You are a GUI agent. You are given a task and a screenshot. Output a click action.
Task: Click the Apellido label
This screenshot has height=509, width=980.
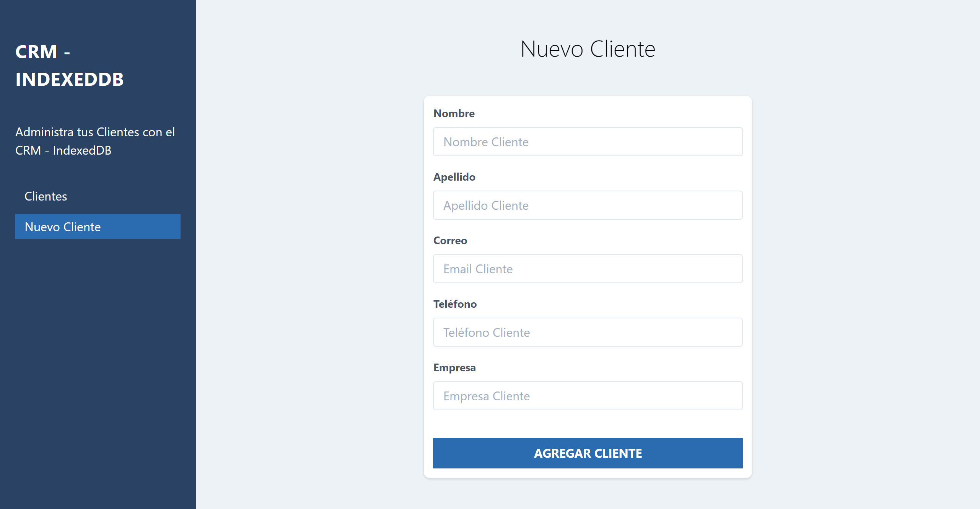pos(454,177)
